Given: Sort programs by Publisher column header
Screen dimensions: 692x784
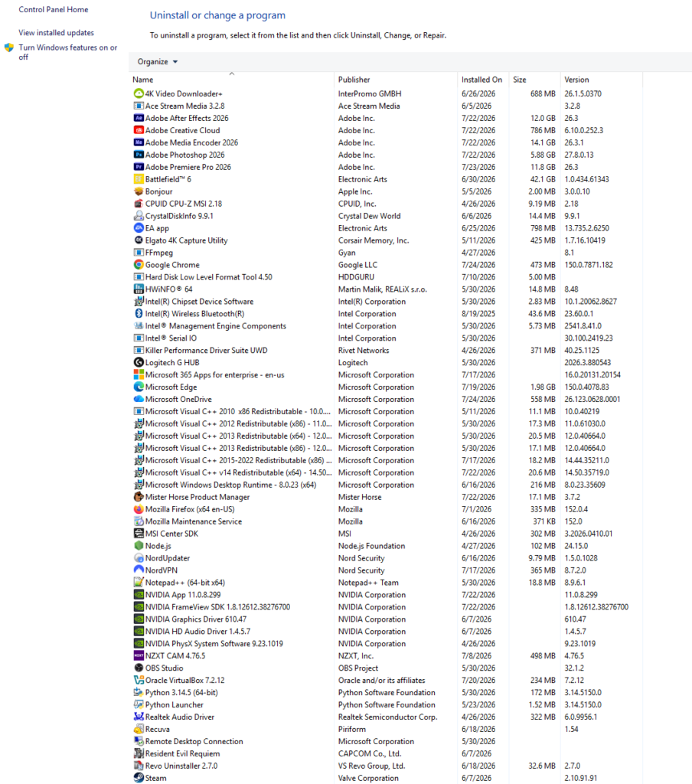Looking at the screenshot, I should pyautogui.click(x=396, y=80).
